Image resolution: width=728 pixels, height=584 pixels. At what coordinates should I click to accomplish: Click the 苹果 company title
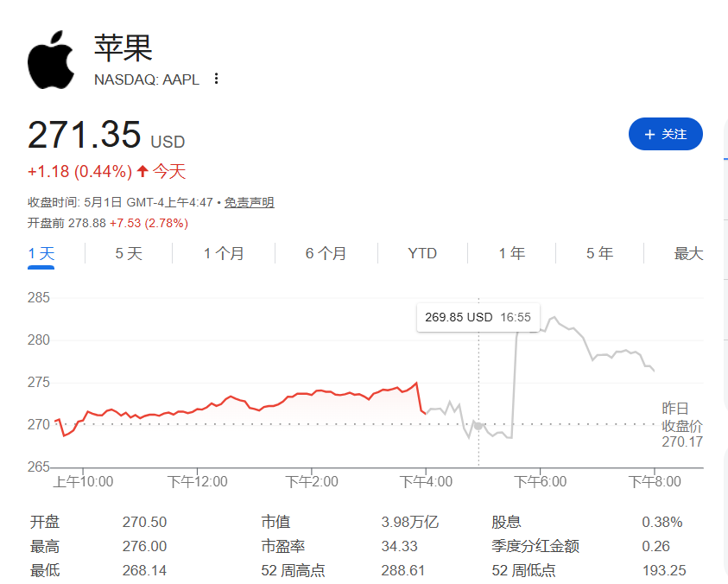[123, 48]
